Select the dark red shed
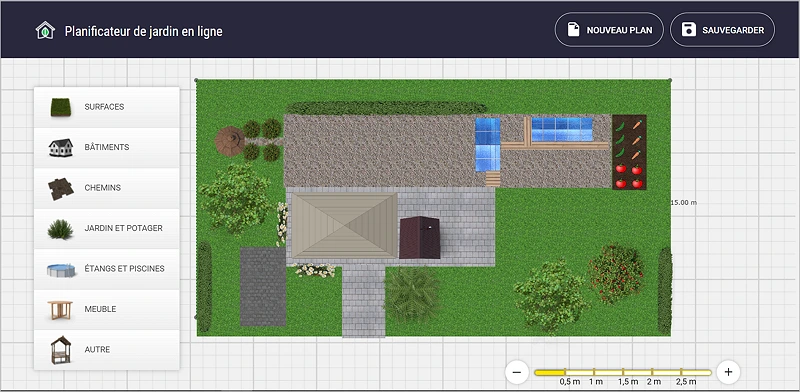 [419, 237]
